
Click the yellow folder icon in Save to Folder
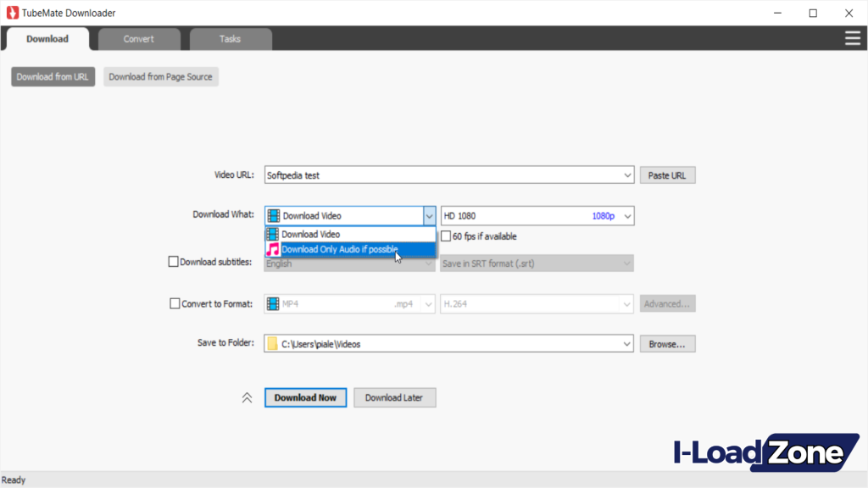coord(275,343)
